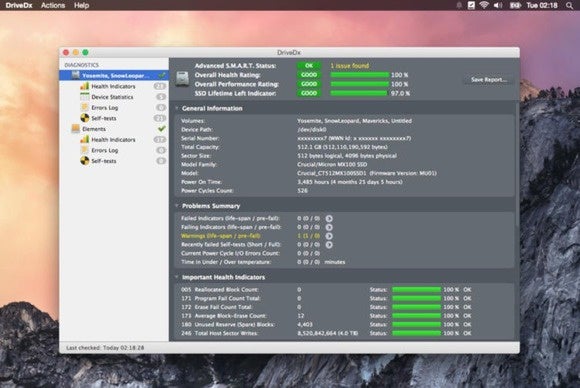Click the volume speaker icon in menu bar
Screen dimensions: 580x388
coord(498,5)
